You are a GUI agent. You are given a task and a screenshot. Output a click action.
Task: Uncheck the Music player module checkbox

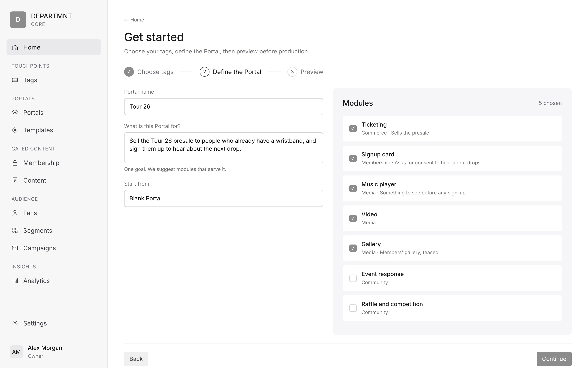353,188
